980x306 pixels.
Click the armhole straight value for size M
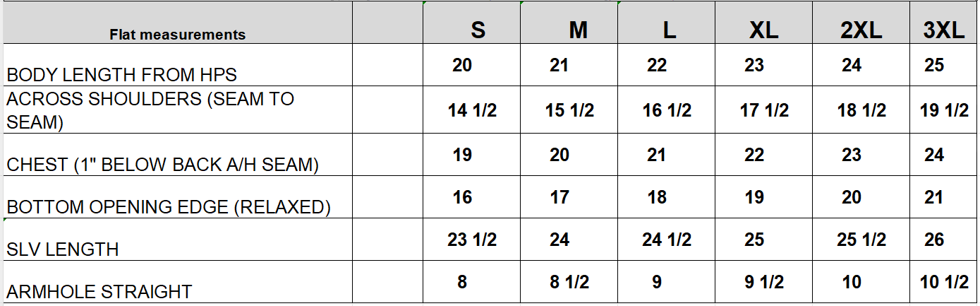568,282
